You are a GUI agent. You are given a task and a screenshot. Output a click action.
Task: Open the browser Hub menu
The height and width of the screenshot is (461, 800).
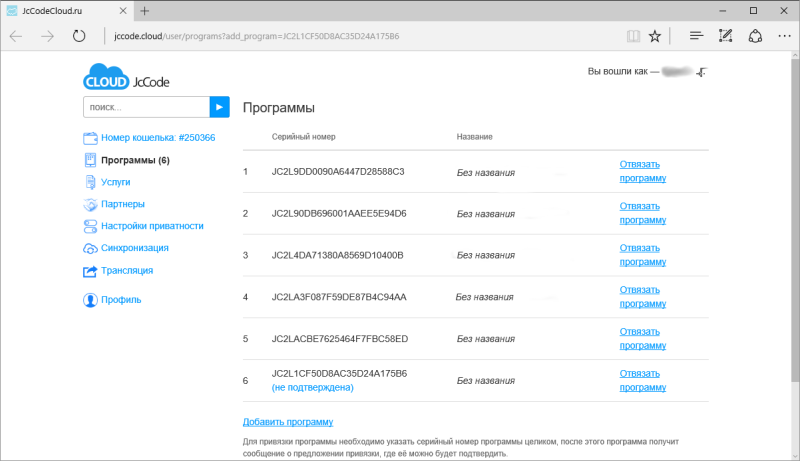click(x=696, y=36)
